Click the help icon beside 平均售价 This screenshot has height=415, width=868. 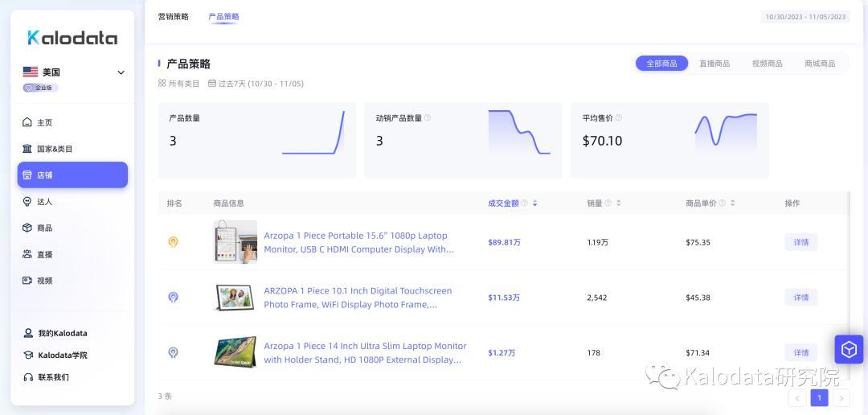618,118
